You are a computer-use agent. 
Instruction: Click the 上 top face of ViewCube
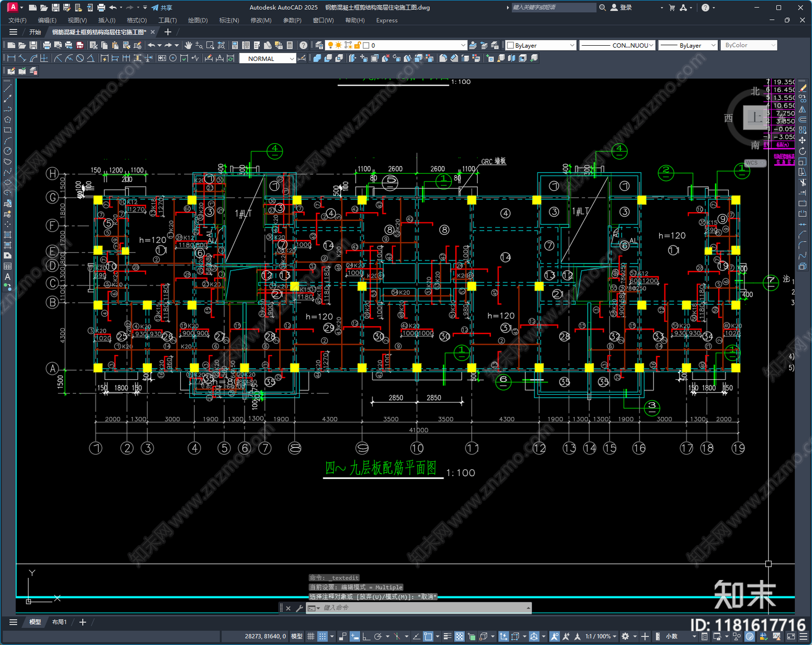point(756,117)
